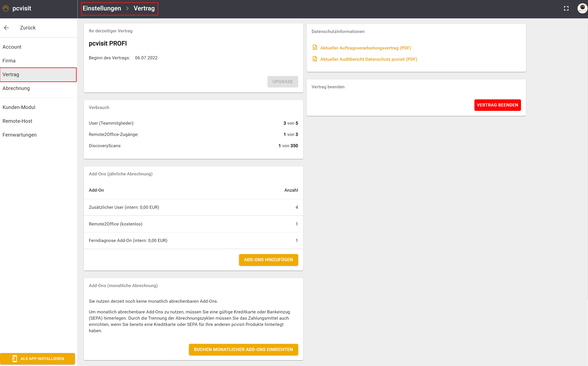Click the breadcrumb chevron separator
Viewport: 588px width, 366px height.
pos(127,9)
